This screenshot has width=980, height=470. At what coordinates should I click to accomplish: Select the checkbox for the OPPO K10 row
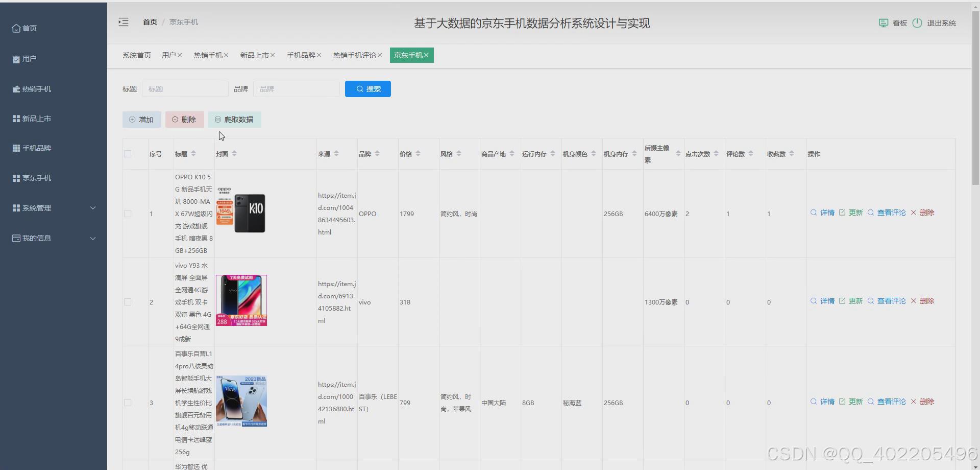128,214
